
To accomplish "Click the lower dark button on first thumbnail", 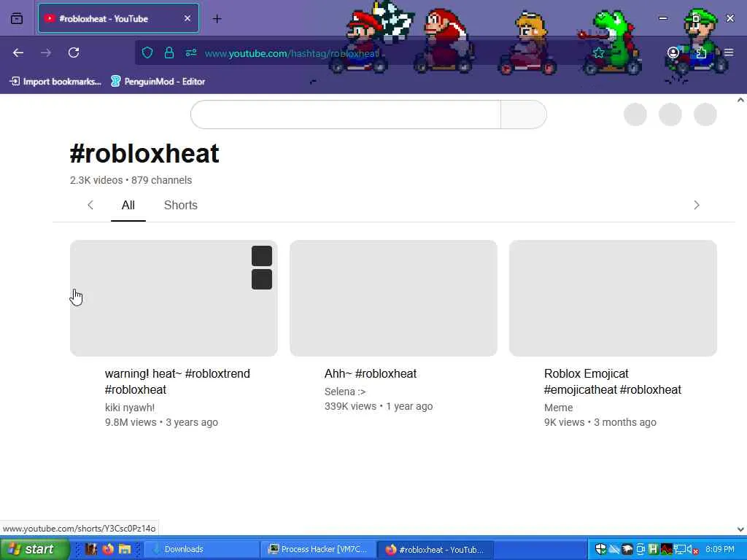I will (262, 279).
